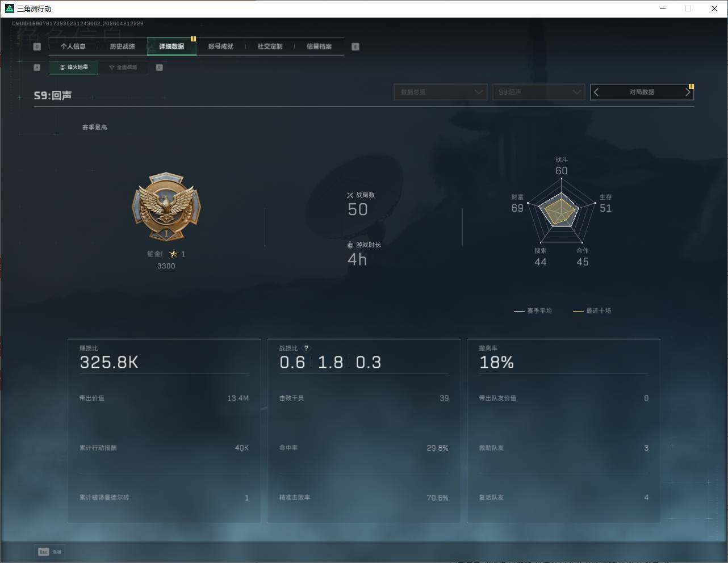Click the 带出队友价值 row
Viewport: 728px width, 563px height.
(x=564, y=398)
